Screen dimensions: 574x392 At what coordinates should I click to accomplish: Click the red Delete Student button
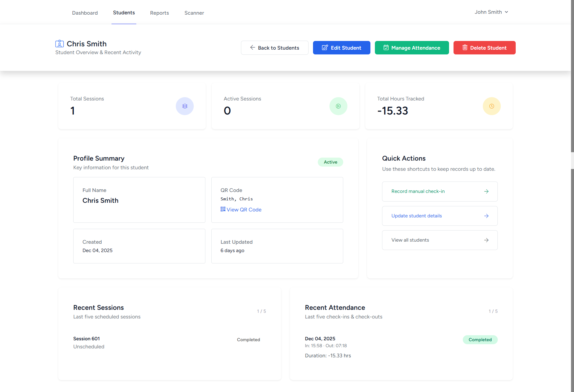(484, 48)
